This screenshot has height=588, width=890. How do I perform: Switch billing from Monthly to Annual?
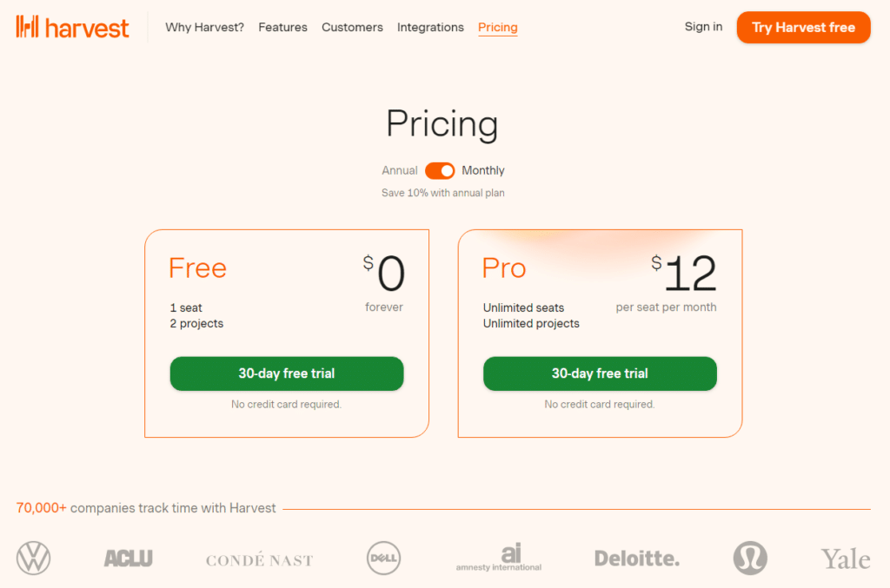pyautogui.click(x=440, y=170)
